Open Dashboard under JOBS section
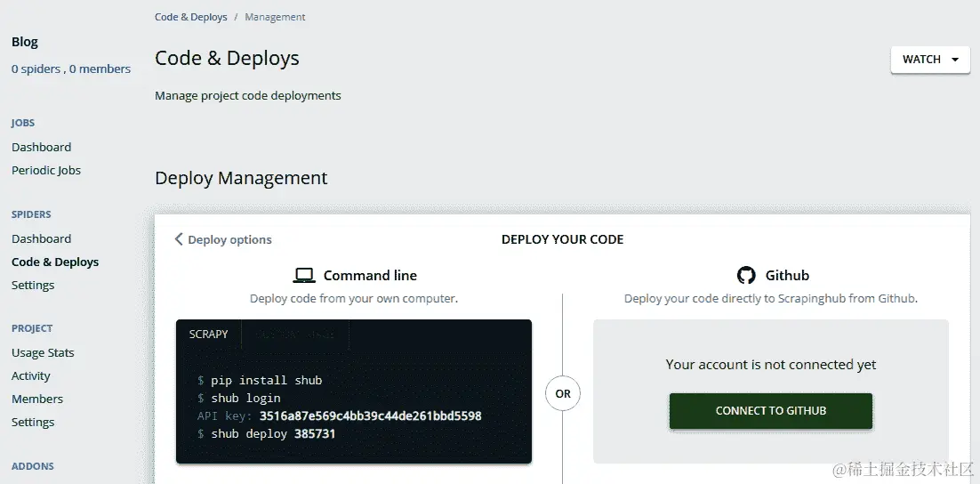The width and height of the screenshot is (980, 484). click(x=41, y=147)
